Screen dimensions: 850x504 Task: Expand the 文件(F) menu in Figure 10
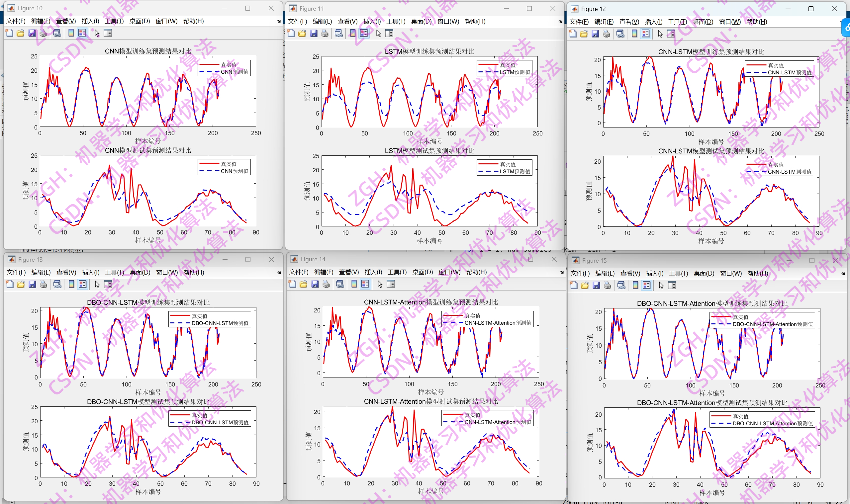[x=16, y=21]
